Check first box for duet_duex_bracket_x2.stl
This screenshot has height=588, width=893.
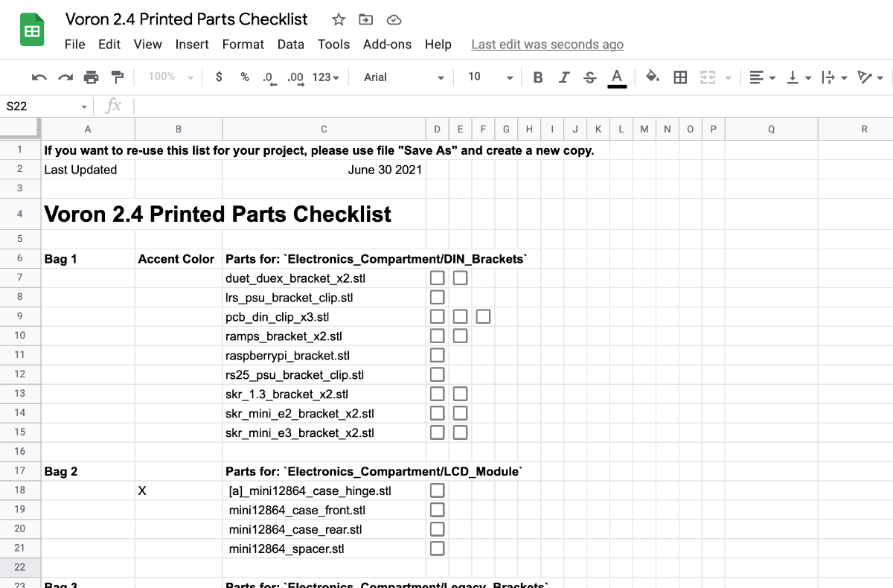[438, 278]
